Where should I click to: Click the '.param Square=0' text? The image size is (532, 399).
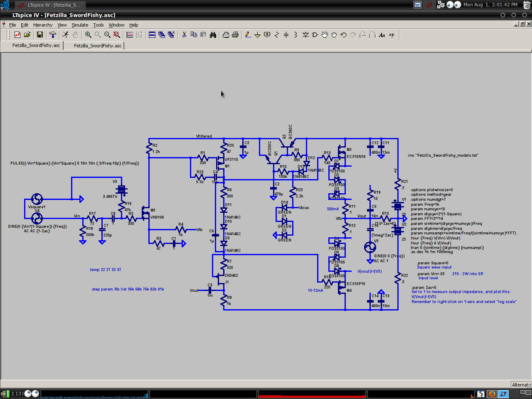coord(433,263)
